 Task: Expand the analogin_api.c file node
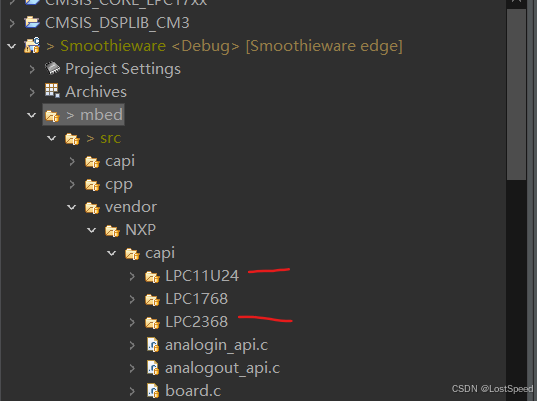click(132, 345)
